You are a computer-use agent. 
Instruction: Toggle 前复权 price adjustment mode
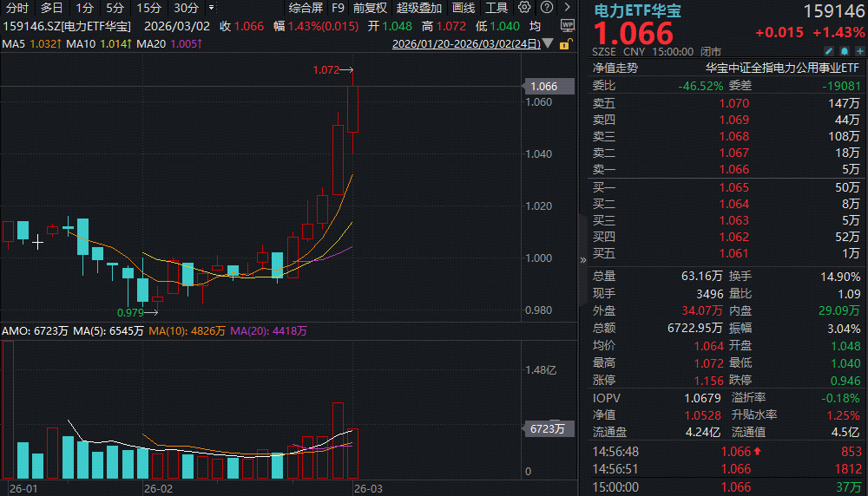point(370,8)
